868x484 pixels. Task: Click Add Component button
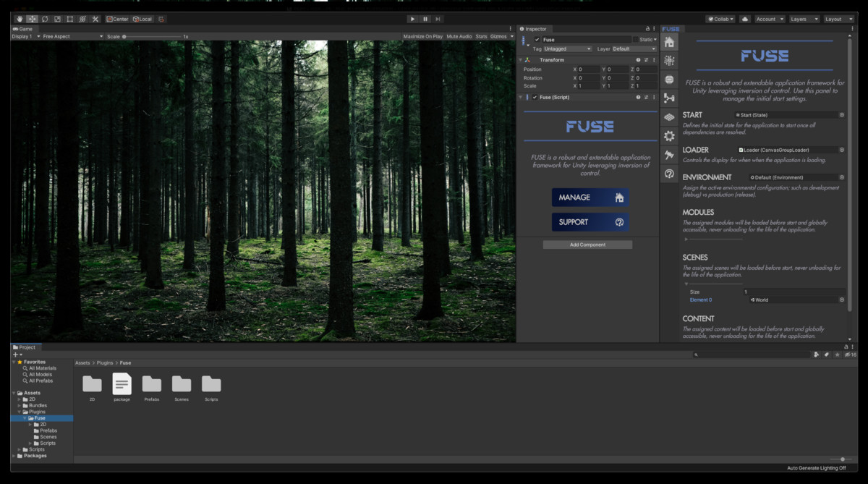587,245
